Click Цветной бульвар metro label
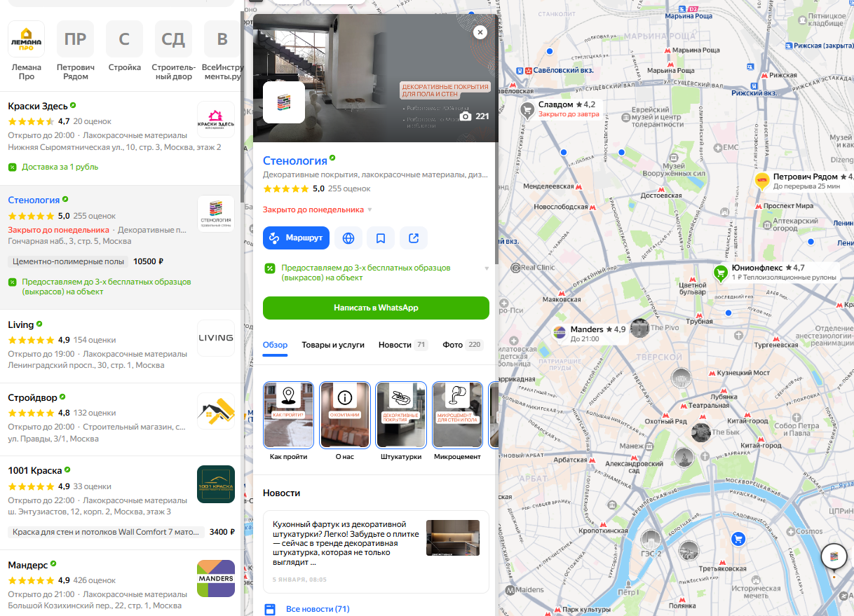 (x=693, y=289)
